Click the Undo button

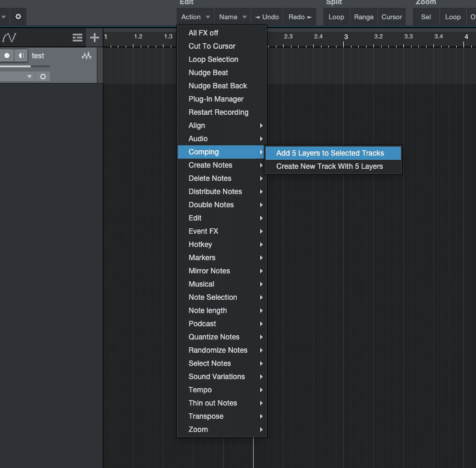pyautogui.click(x=267, y=17)
